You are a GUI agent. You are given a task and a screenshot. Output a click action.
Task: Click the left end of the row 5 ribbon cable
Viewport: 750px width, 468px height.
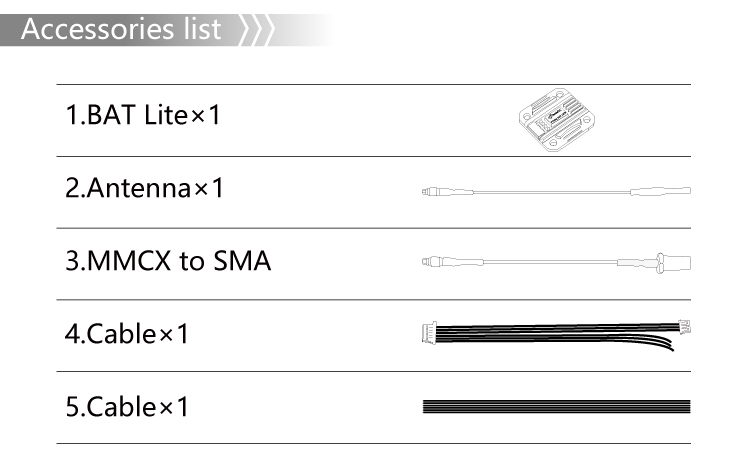pyautogui.click(x=432, y=406)
